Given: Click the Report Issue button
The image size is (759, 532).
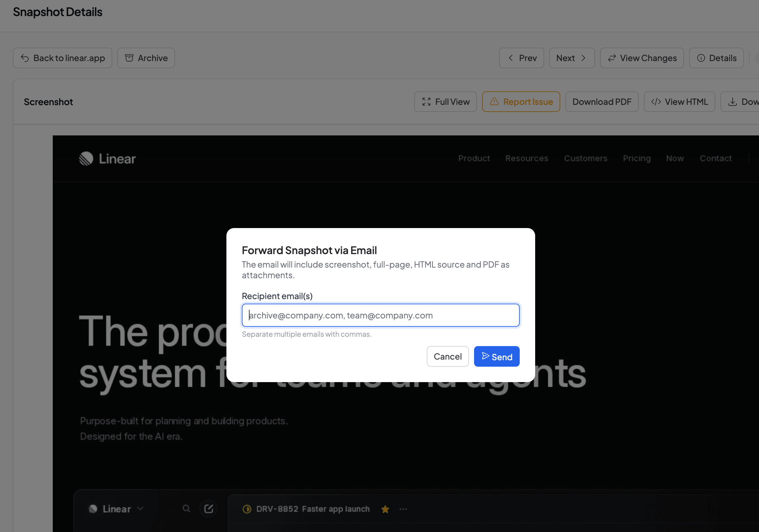Looking at the screenshot, I should [521, 102].
